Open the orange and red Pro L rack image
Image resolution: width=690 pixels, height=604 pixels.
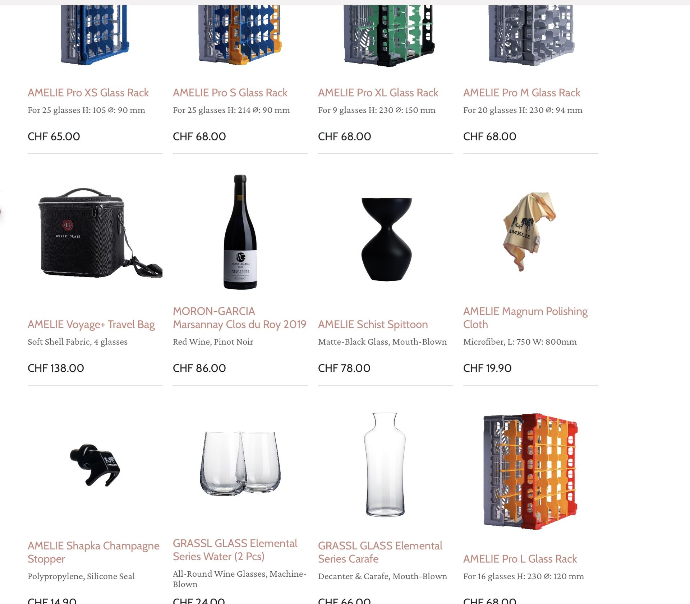(530, 470)
